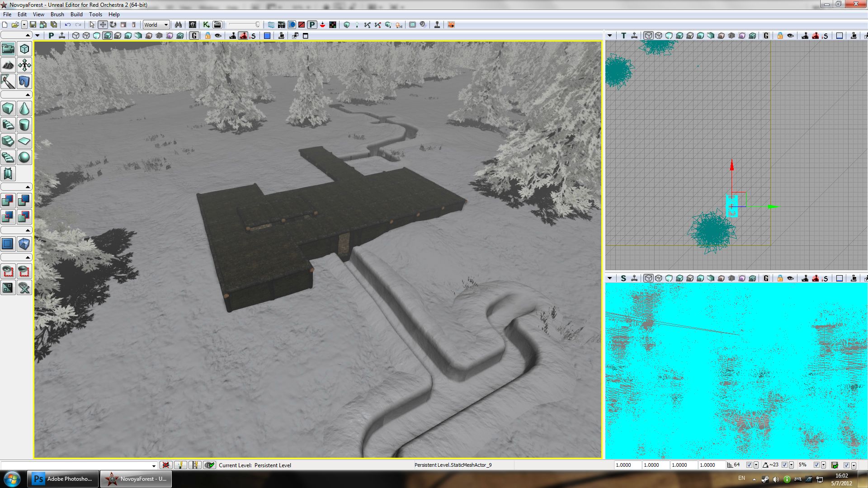
Task: Open the rotation grid dropdown arrow
Action: coord(791,465)
